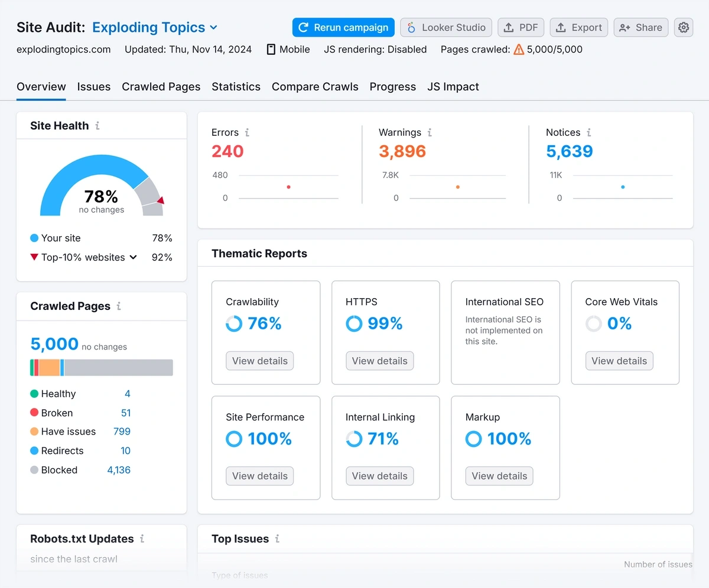
Task: Go to the Compare Crawls tab
Action: (315, 87)
